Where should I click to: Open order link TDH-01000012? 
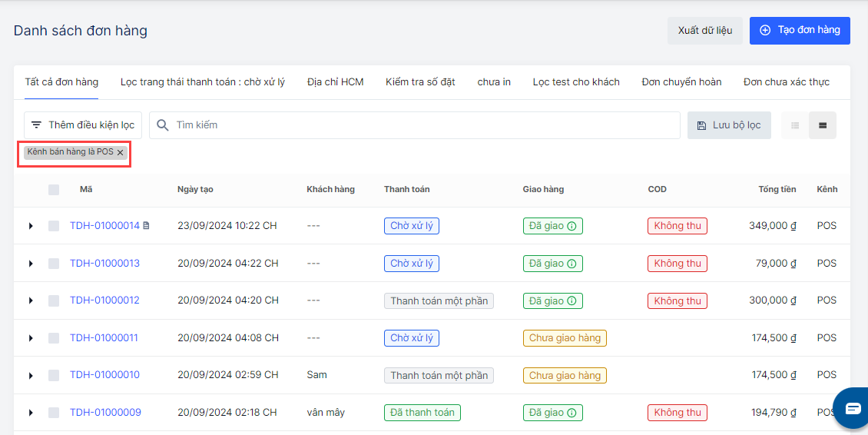click(104, 301)
